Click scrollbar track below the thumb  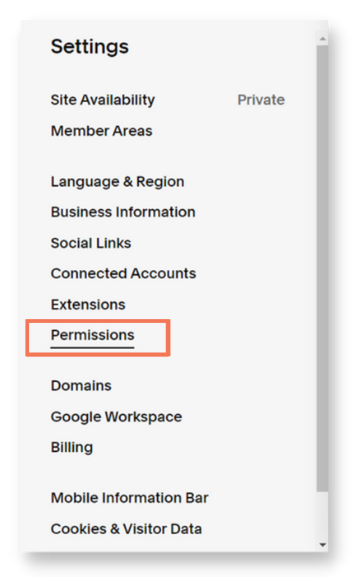click(x=322, y=515)
